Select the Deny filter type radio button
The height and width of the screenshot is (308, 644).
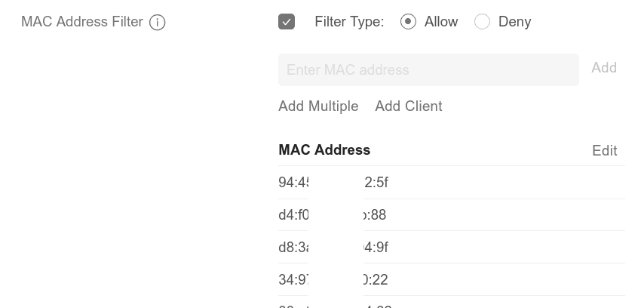482,22
